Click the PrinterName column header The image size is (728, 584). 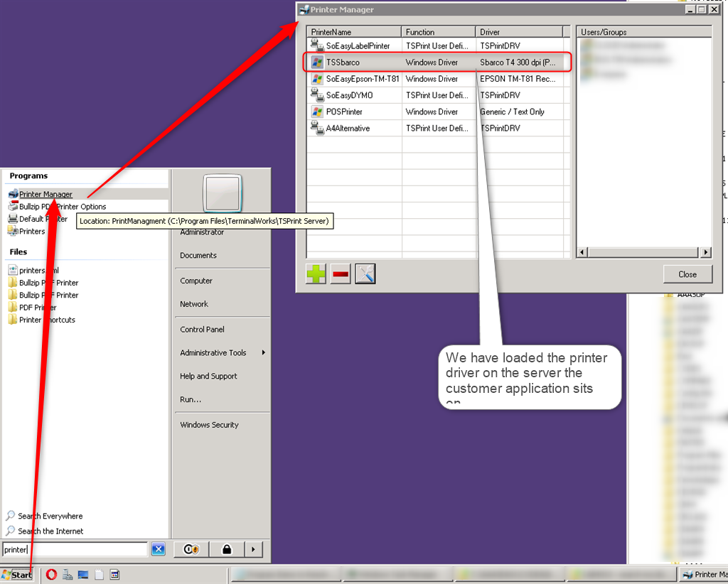pyautogui.click(x=354, y=32)
